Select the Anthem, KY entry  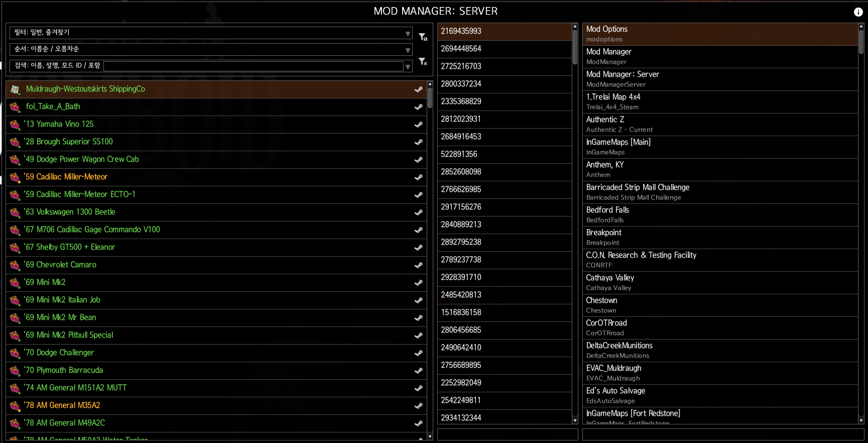(720, 170)
